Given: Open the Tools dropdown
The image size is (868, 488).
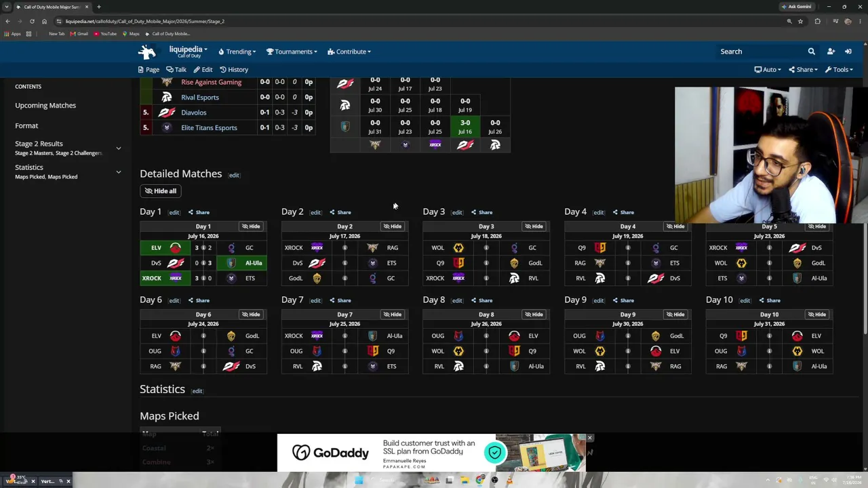Looking at the screenshot, I should pos(839,70).
